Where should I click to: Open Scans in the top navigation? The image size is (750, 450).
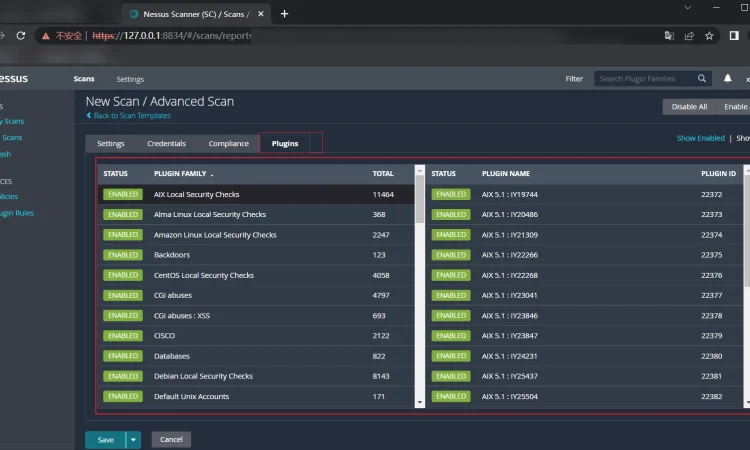[x=84, y=79]
